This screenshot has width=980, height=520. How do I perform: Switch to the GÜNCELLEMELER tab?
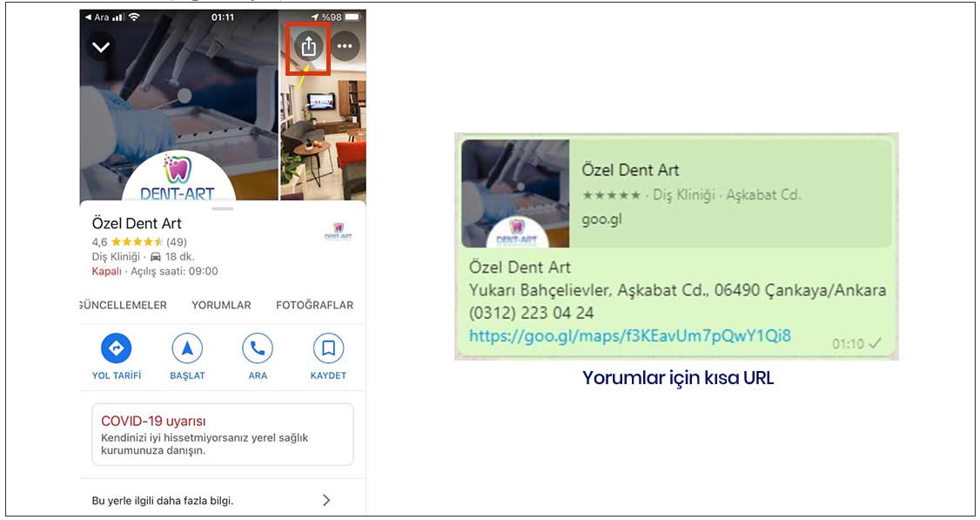click(124, 306)
